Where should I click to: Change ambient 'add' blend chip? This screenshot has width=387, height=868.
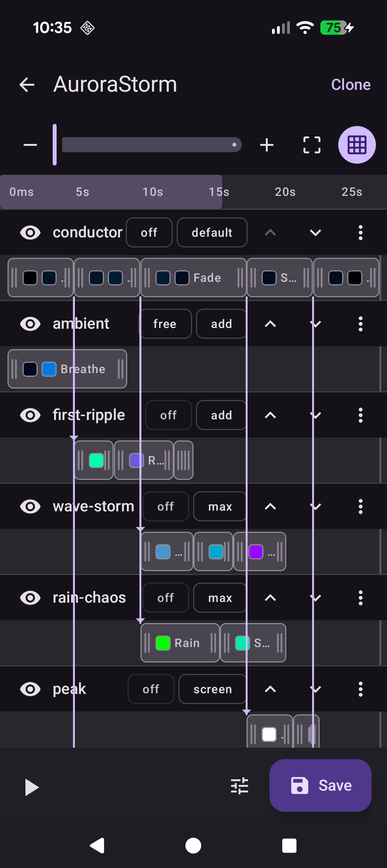point(221,324)
